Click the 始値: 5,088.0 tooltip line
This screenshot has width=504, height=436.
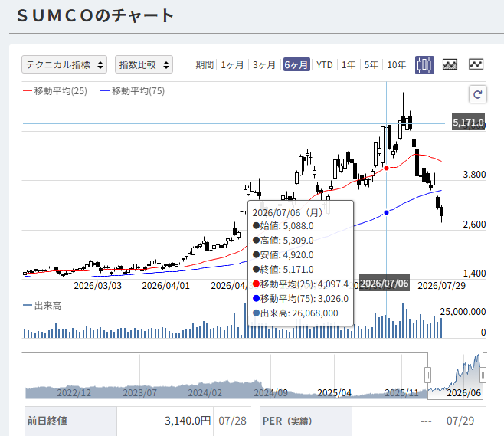(283, 226)
